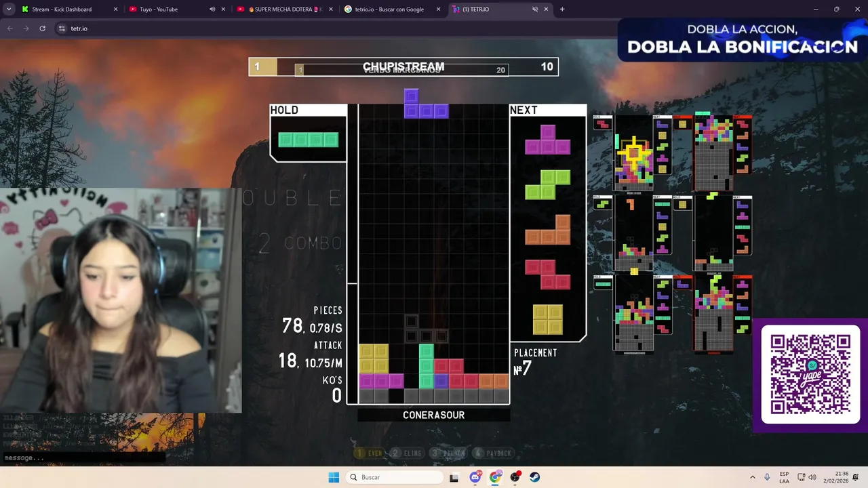868x488 pixels.
Task: Click the CONERASOUR player name
Action: coord(433,415)
